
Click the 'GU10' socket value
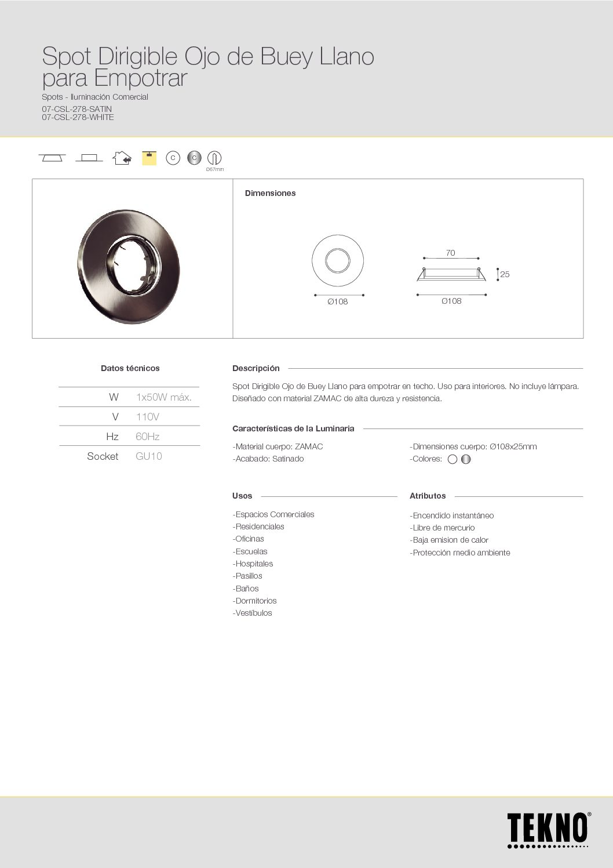[x=149, y=456]
